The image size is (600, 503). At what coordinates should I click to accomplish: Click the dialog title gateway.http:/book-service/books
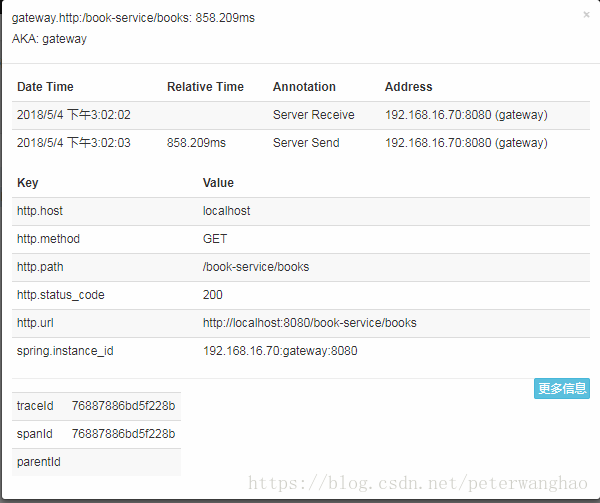click(132, 18)
